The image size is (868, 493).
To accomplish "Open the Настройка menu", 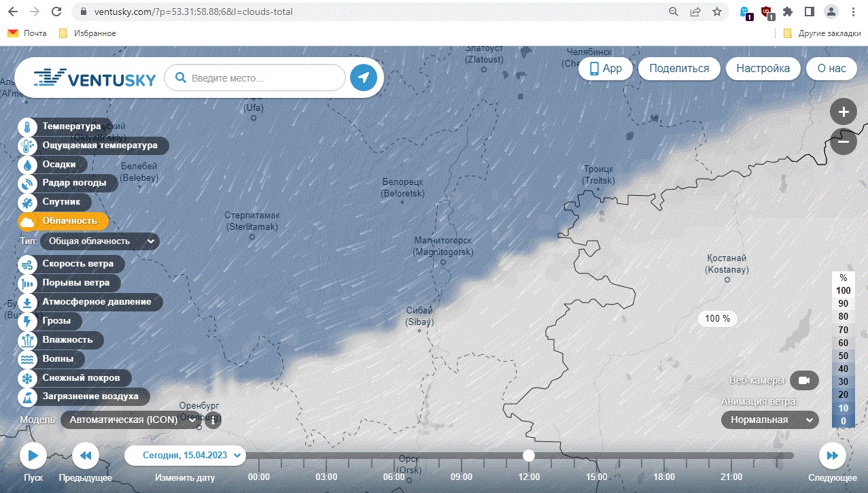I will [x=763, y=69].
